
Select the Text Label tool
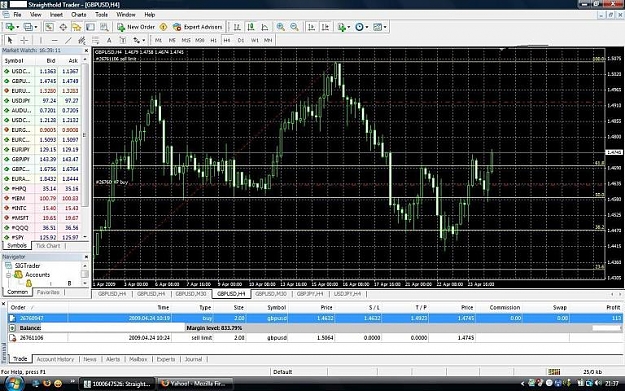(123, 40)
